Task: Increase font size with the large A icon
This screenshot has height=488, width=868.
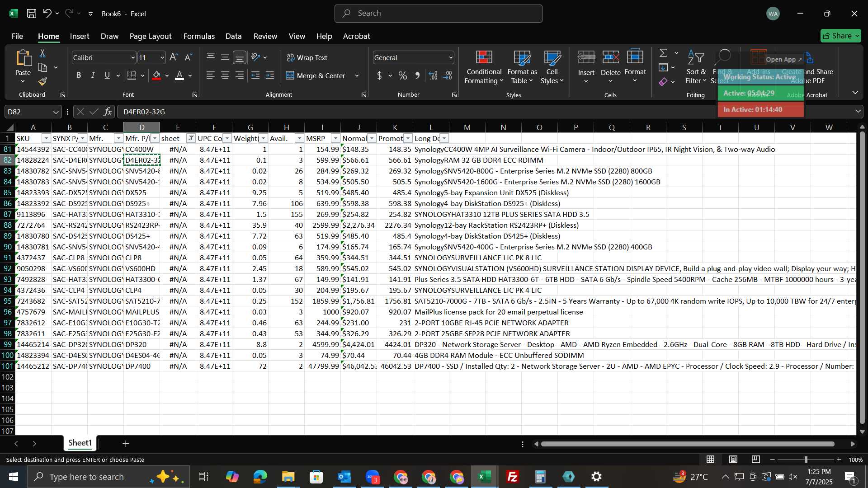Action: click(174, 57)
